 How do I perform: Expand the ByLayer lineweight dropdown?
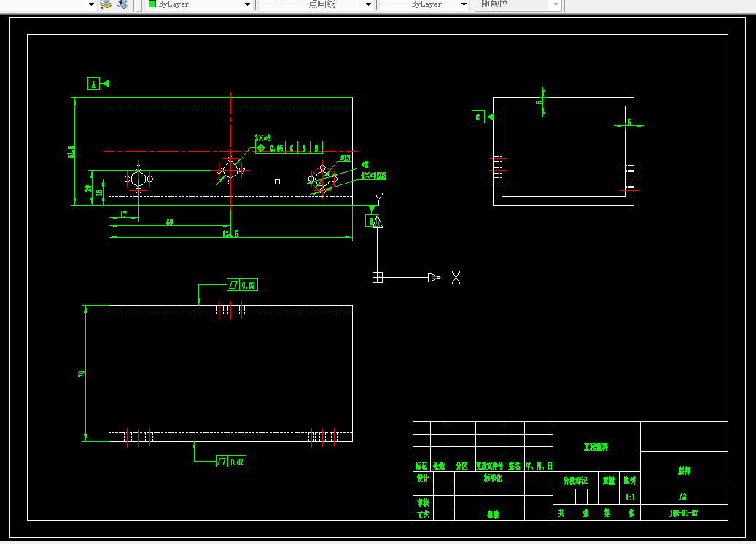click(x=464, y=4)
